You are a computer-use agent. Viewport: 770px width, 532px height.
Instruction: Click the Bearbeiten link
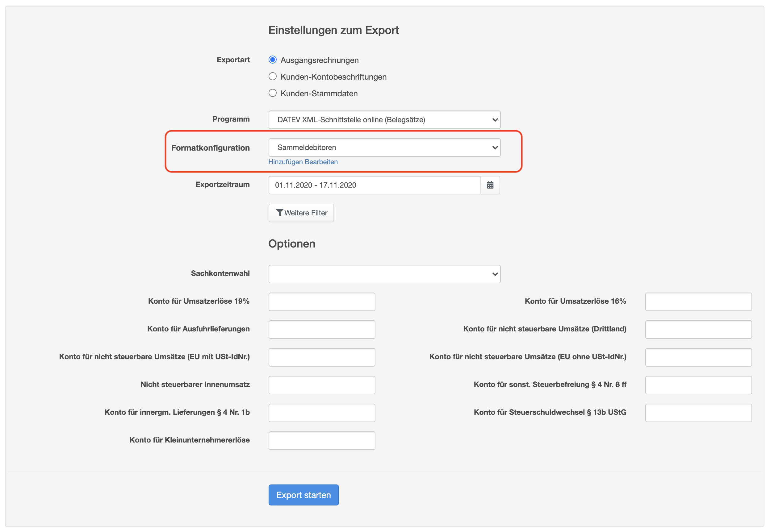click(x=321, y=162)
